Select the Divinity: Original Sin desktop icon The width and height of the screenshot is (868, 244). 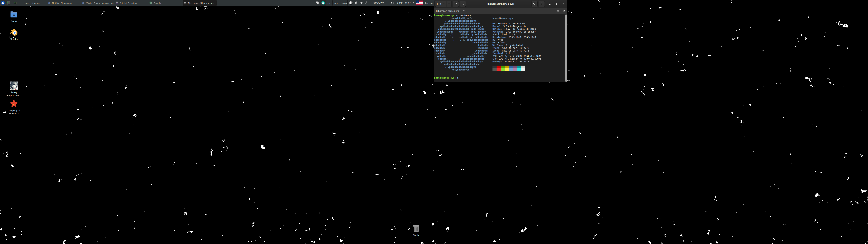pyautogui.click(x=14, y=89)
